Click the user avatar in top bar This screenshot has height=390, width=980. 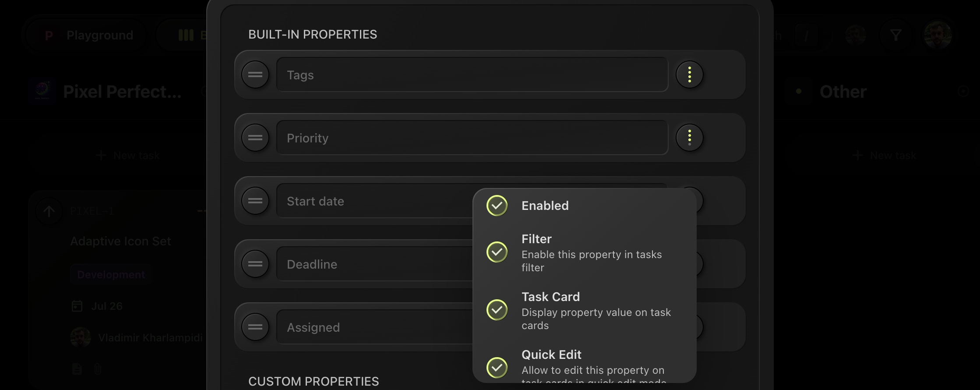pyautogui.click(x=937, y=35)
